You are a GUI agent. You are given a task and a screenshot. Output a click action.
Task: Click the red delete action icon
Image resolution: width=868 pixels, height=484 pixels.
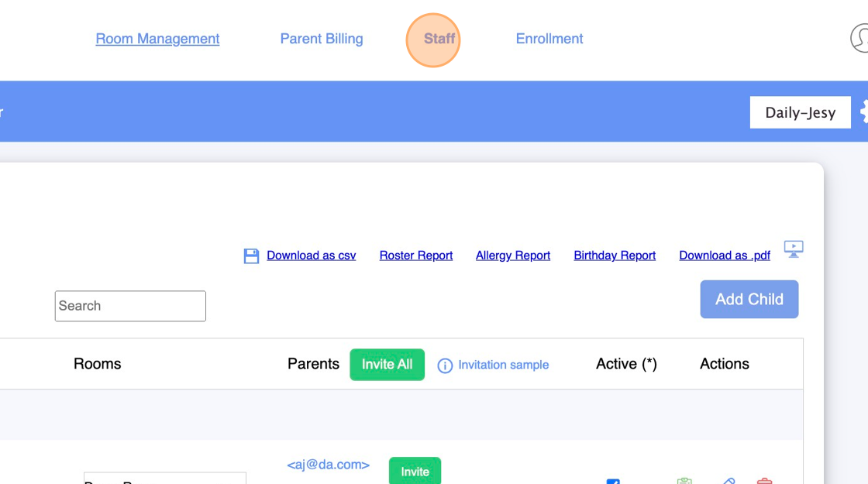point(764,481)
